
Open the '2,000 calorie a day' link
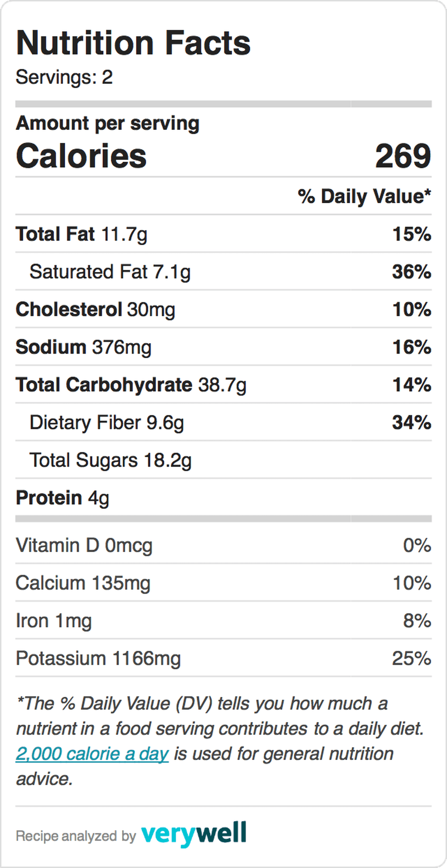point(92,754)
